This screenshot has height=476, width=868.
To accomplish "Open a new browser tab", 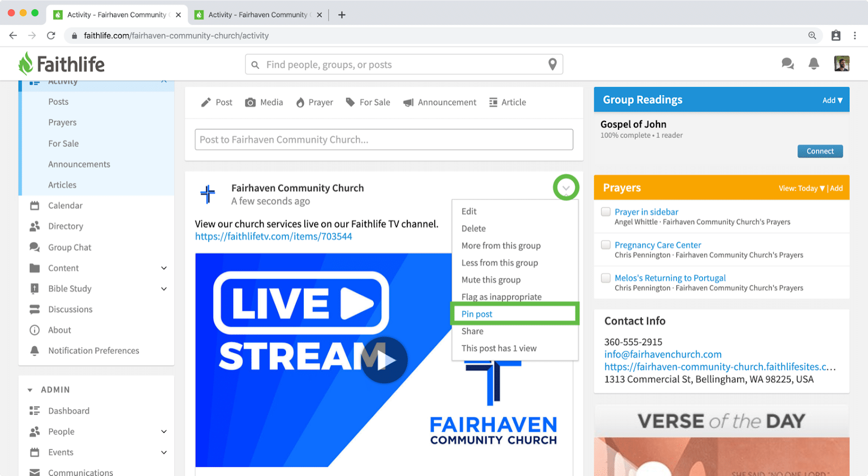I will point(342,15).
